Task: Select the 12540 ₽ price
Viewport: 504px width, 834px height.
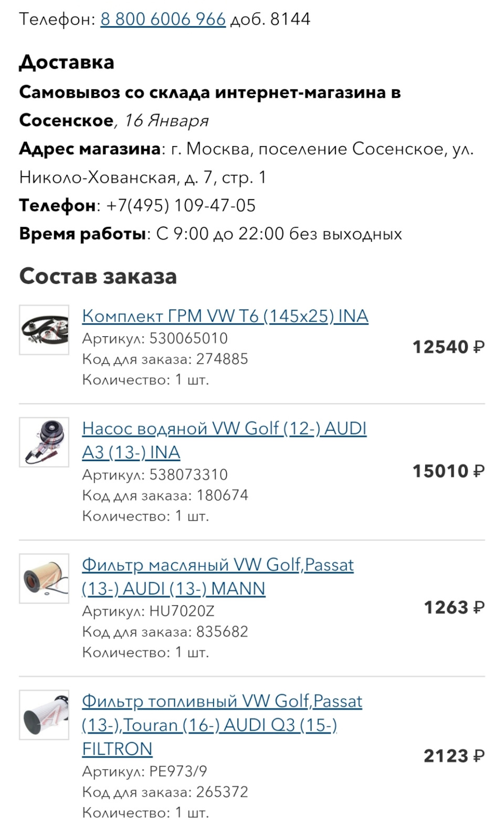Action: [x=448, y=347]
